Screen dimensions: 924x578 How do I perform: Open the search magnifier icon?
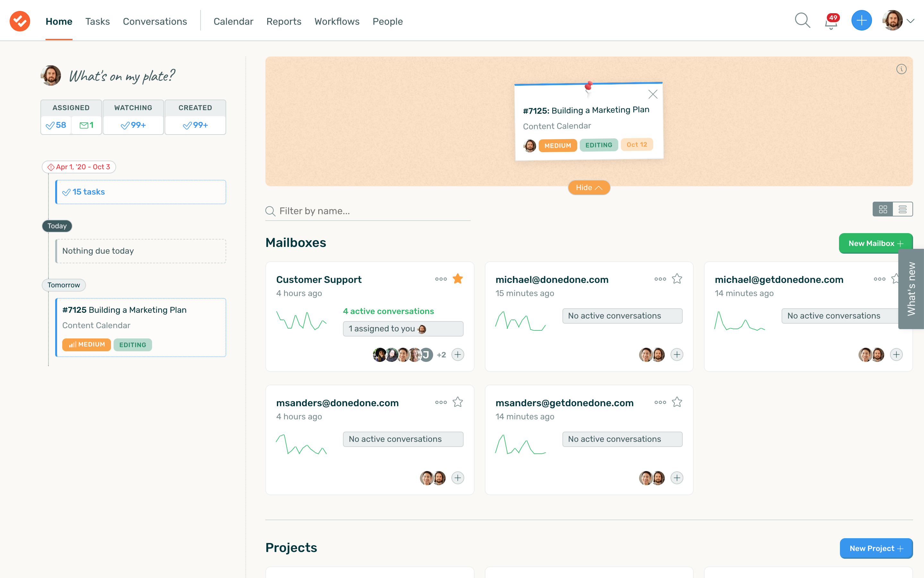pos(802,21)
